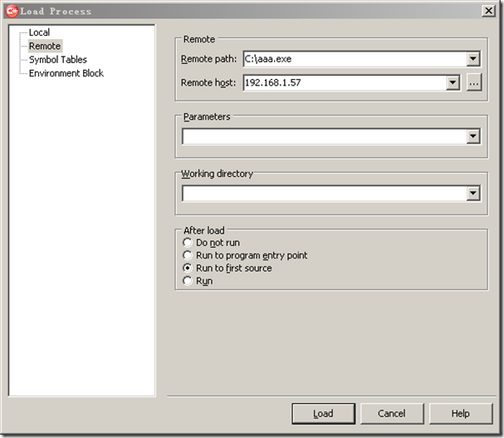Browse for remote host with ellipsis button

(474, 83)
